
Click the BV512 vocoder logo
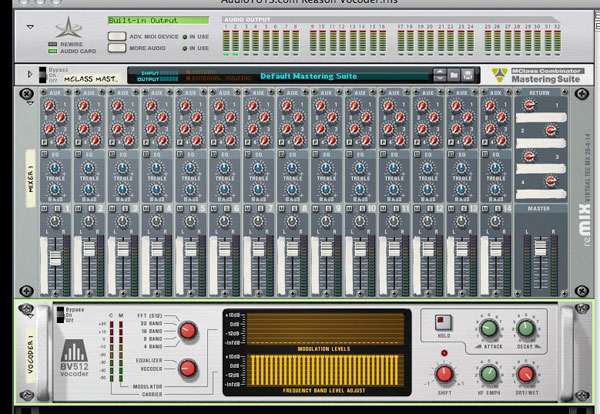[x=74, y=357]
